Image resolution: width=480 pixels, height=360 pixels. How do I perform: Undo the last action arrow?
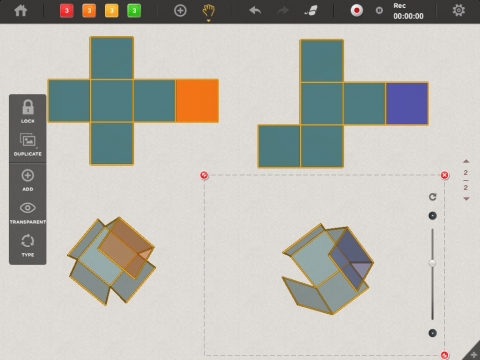click(x=255, y=10)
